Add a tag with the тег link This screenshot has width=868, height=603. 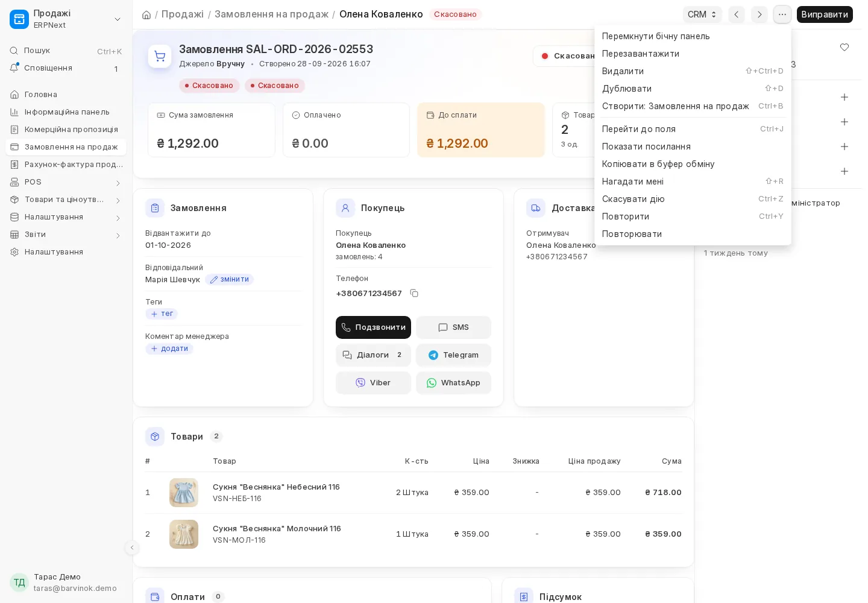pos(162,314)
